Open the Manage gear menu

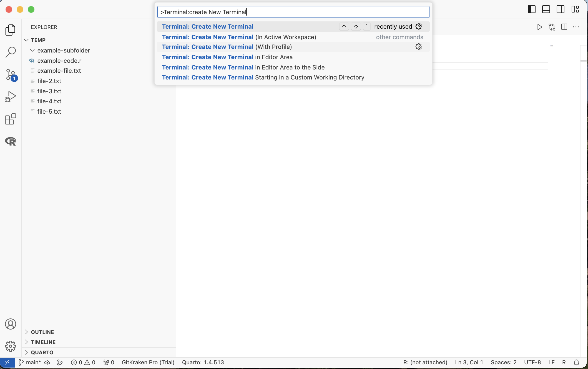11,346
